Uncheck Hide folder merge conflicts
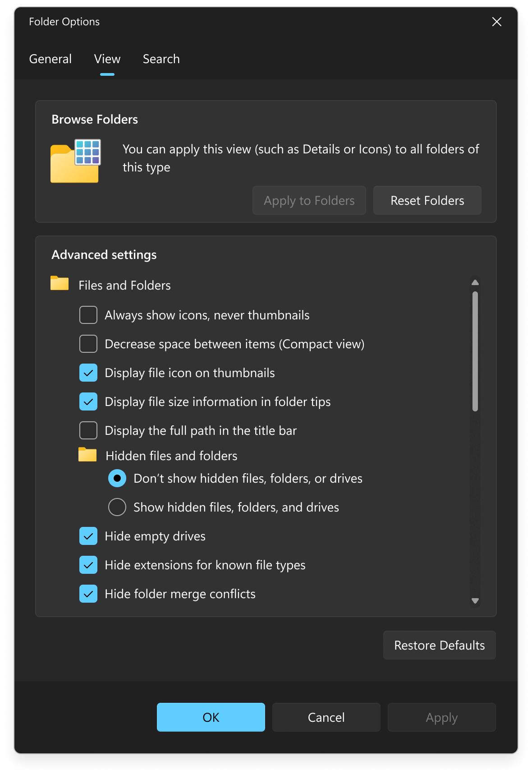This screenshot has width=532, height=775. click(88, 594)
